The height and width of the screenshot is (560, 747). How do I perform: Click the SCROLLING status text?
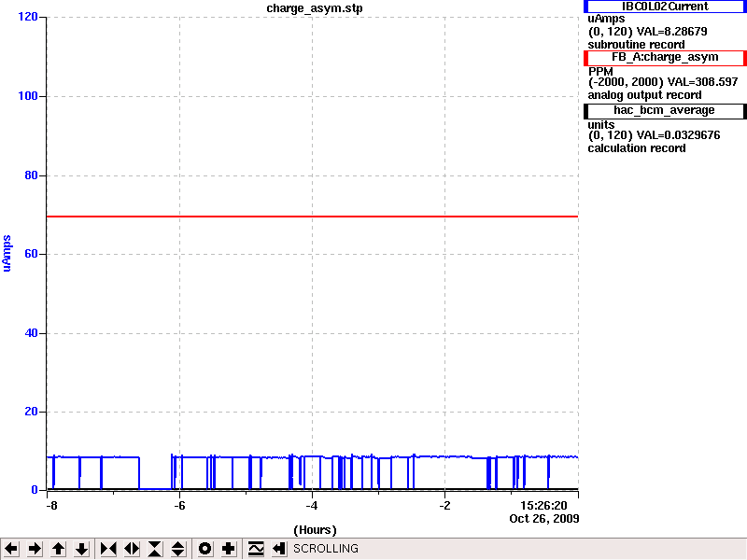click(326, 549)
